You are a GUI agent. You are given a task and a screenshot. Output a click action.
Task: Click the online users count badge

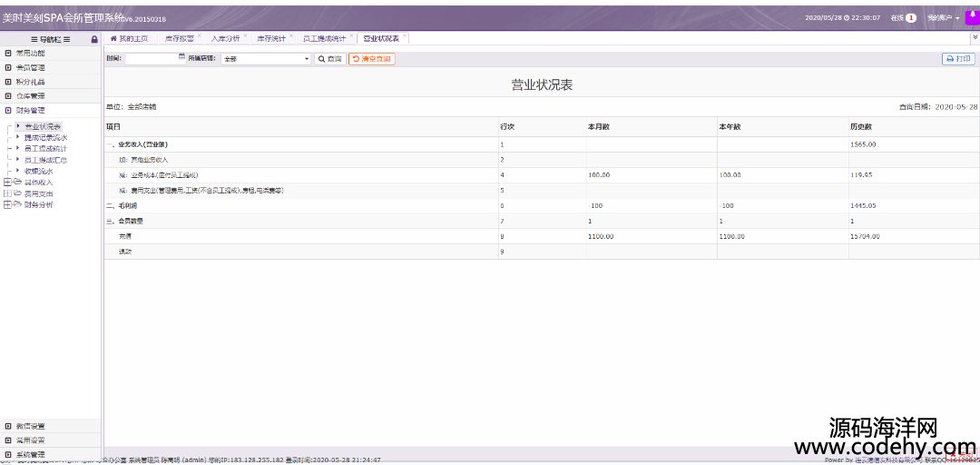(910, 17)
